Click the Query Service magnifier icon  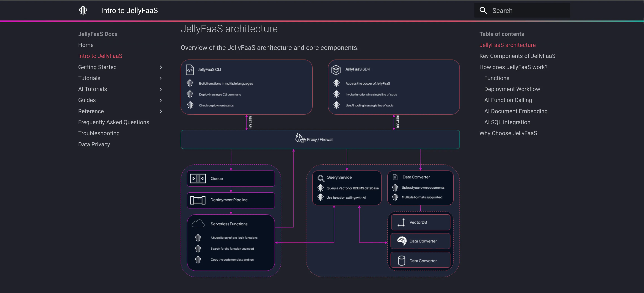[321, 178]
